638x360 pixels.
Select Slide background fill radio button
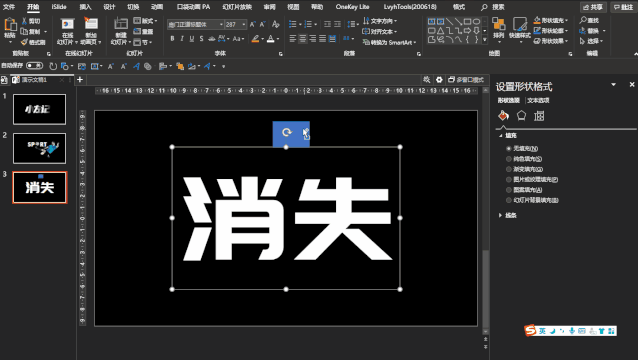click(509, 200)
